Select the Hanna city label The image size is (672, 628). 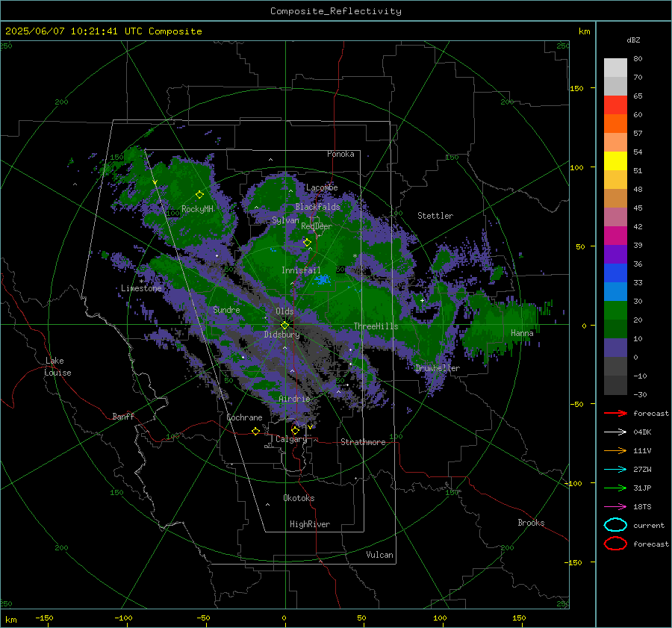tap(522, 333)
